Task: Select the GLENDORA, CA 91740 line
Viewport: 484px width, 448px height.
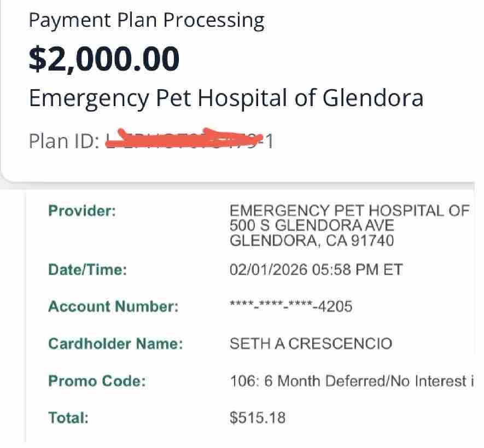Action: click(x=312, y=241)
